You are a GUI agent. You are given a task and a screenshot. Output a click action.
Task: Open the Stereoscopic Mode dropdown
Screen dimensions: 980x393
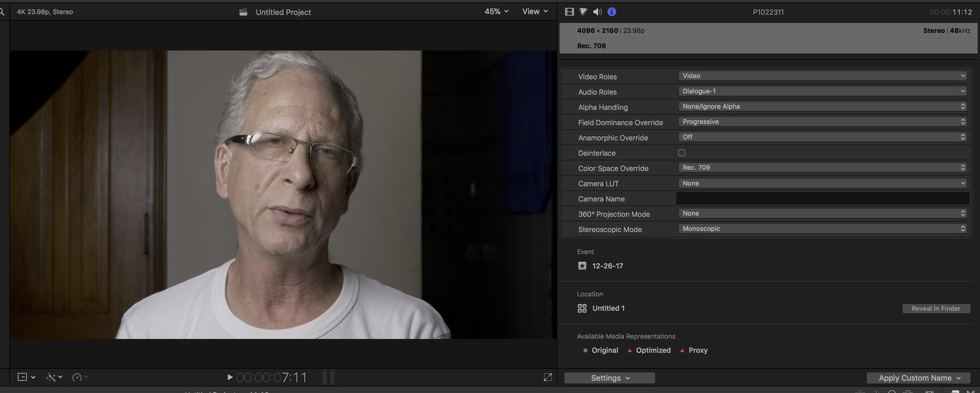click(x=822, y=229)
